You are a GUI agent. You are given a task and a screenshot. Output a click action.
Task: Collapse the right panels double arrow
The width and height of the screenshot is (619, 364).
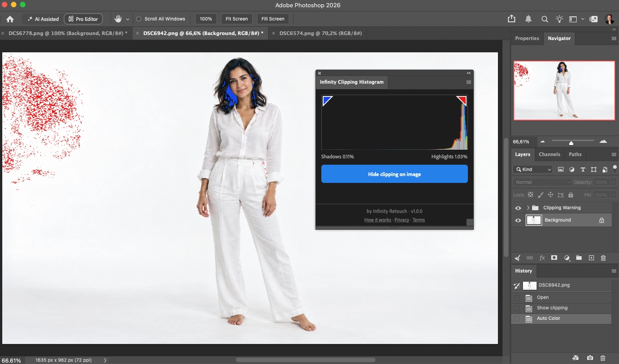click(614, 30)
